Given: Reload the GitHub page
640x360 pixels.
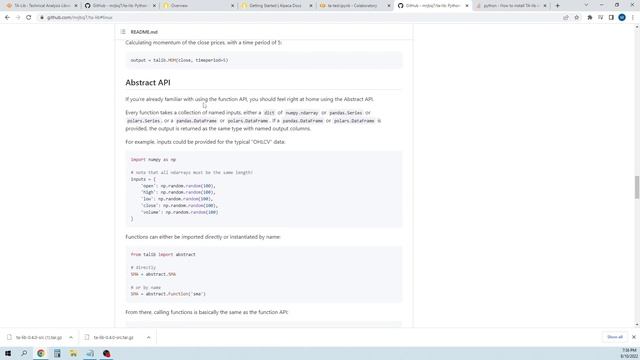Looking at the screenshot, I should coord(29,18).
